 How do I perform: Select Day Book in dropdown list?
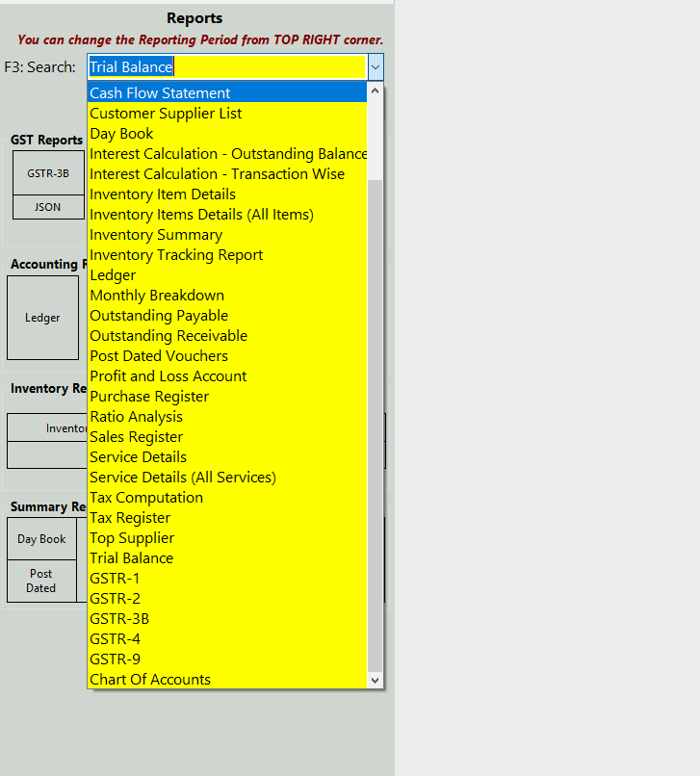(x=227, y=133)
